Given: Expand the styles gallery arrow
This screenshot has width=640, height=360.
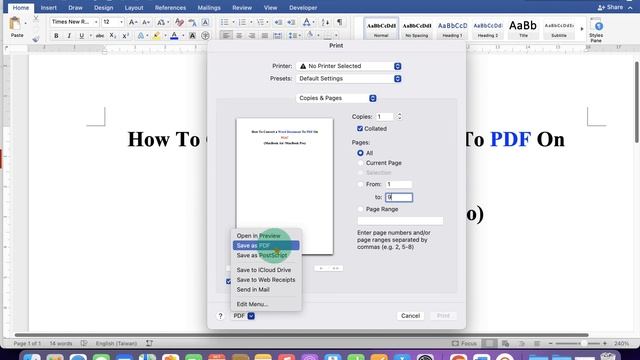Looking at the screenshot, I should coord(582,29).
